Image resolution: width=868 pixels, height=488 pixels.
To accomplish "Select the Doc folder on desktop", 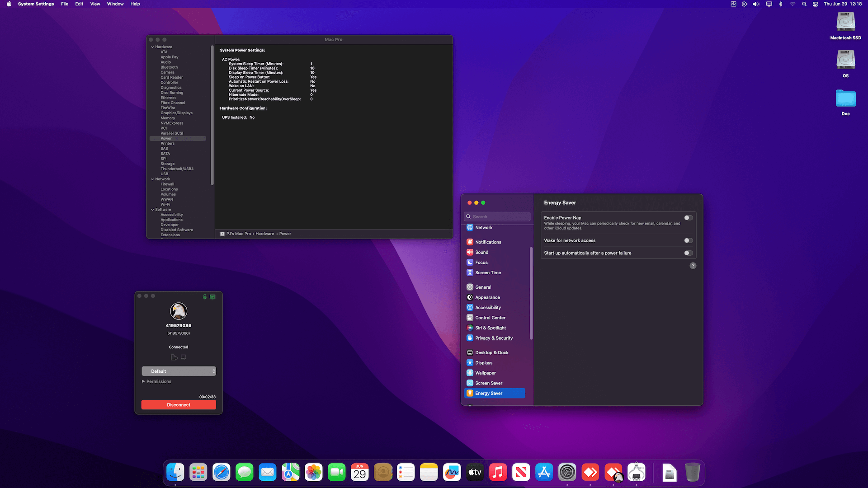I will tap(846, 102).
